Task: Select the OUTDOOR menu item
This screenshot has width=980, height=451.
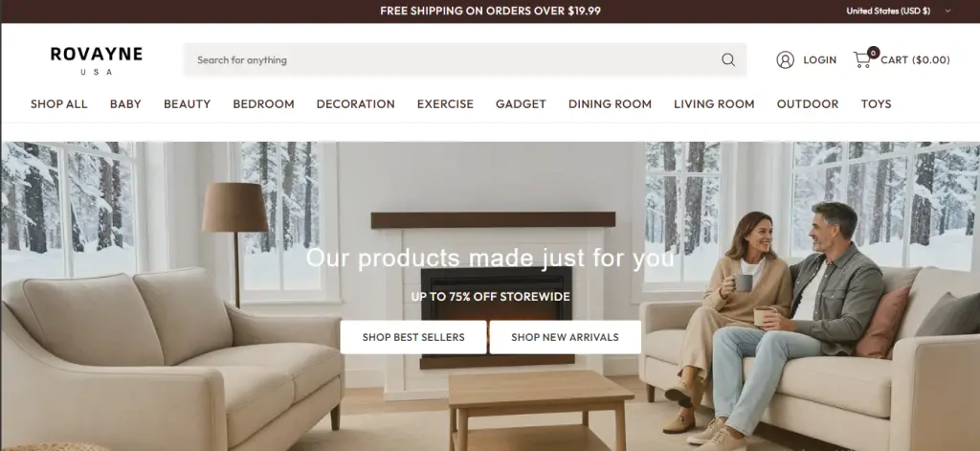Action: 808,103
